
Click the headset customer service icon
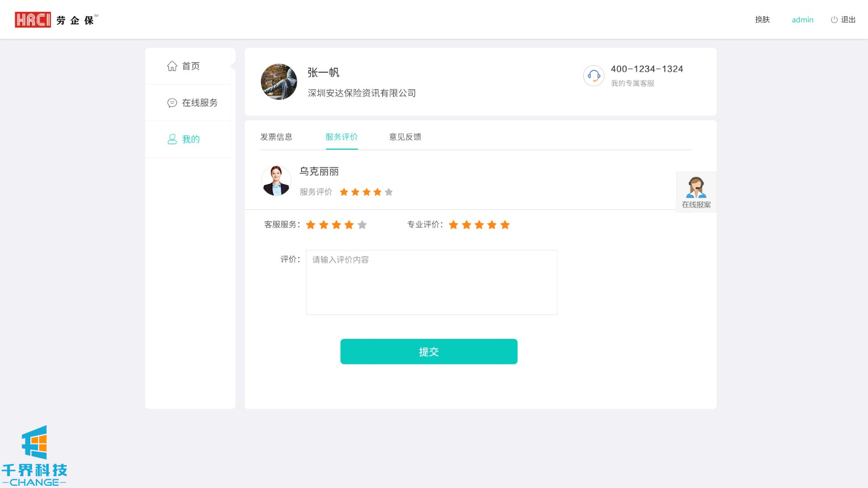(593, 76)
